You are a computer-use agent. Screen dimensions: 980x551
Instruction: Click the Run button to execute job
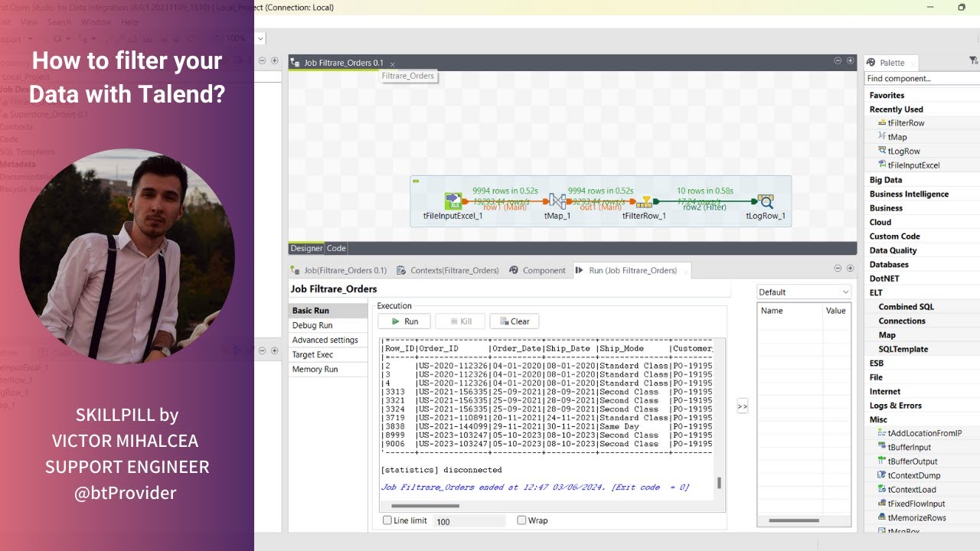coord(404,321)
